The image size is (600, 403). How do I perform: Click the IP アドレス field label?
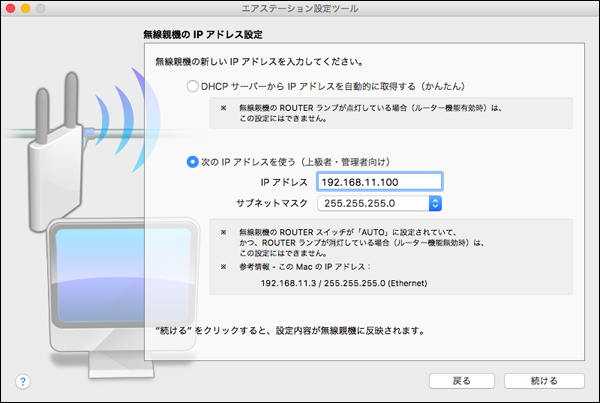pyautogui.click(x=284, y=182)
